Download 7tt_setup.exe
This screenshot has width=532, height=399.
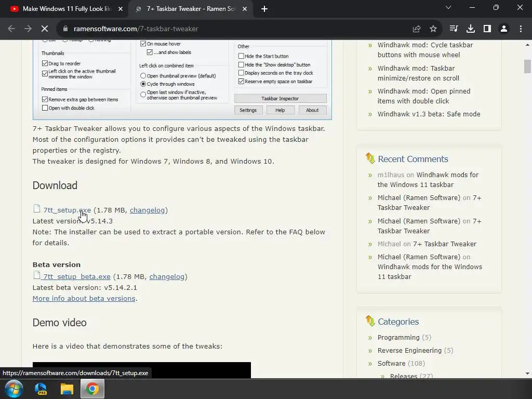tap(67, 210)
